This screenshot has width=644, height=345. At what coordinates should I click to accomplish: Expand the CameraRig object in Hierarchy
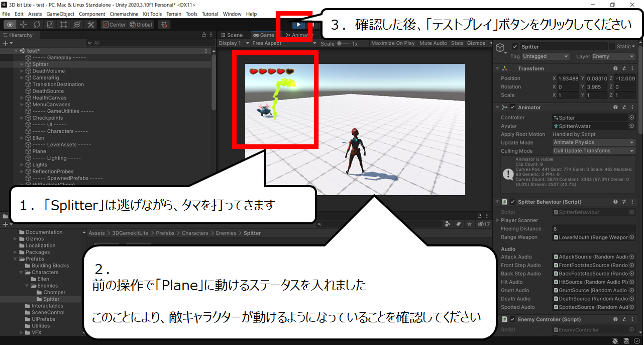pyautogui.click(x=22, y=78)
